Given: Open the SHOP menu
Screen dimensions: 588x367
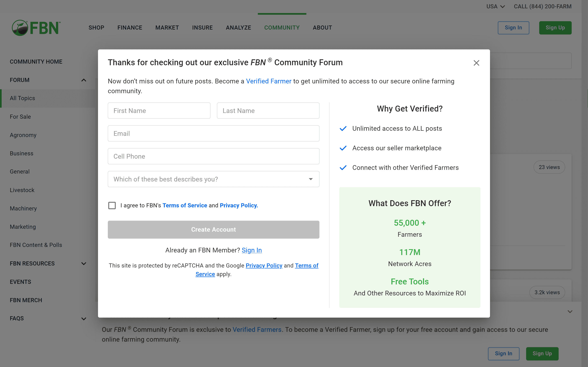Looking at the screenshot, I should click(96, 28).
